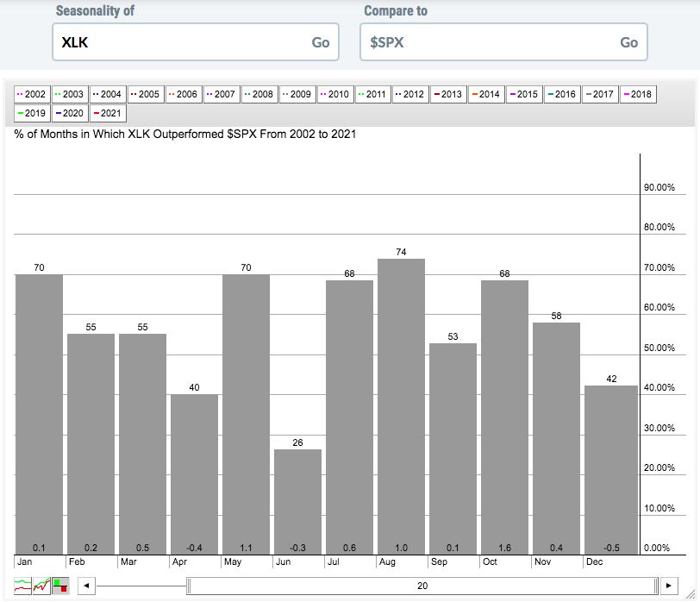Toggle the 2002 year legend
The image size is (700, 602).
32,94
